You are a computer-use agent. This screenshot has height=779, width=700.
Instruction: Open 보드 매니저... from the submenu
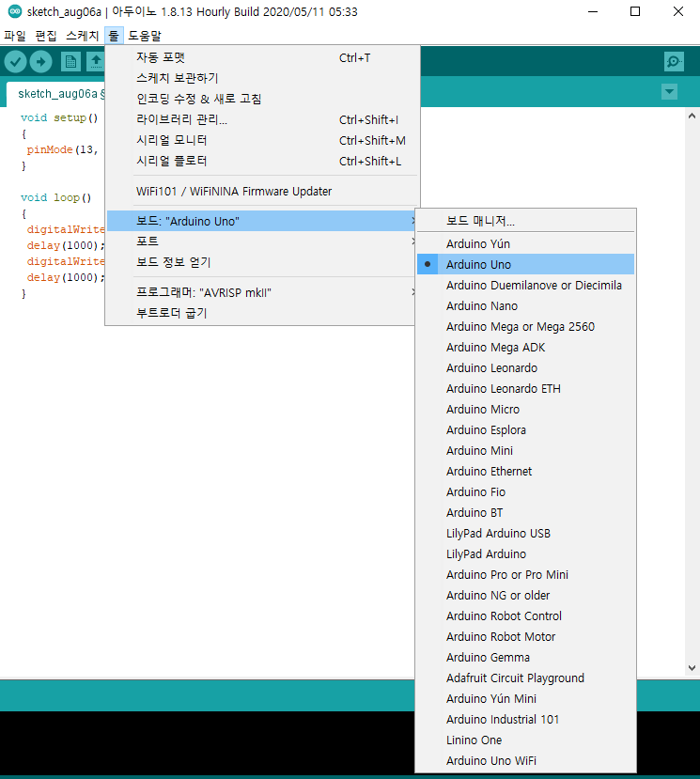525,221
